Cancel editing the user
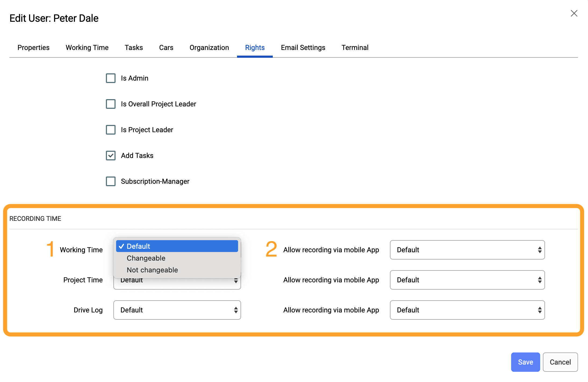The width and height of the screenshot is (588, 382). (x=560, y=362)
